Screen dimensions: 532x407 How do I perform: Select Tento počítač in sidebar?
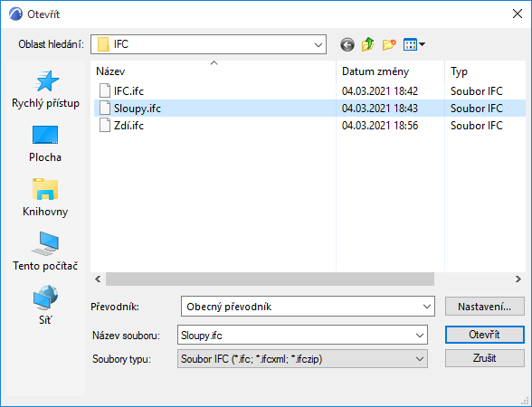[x=45, y=251]
